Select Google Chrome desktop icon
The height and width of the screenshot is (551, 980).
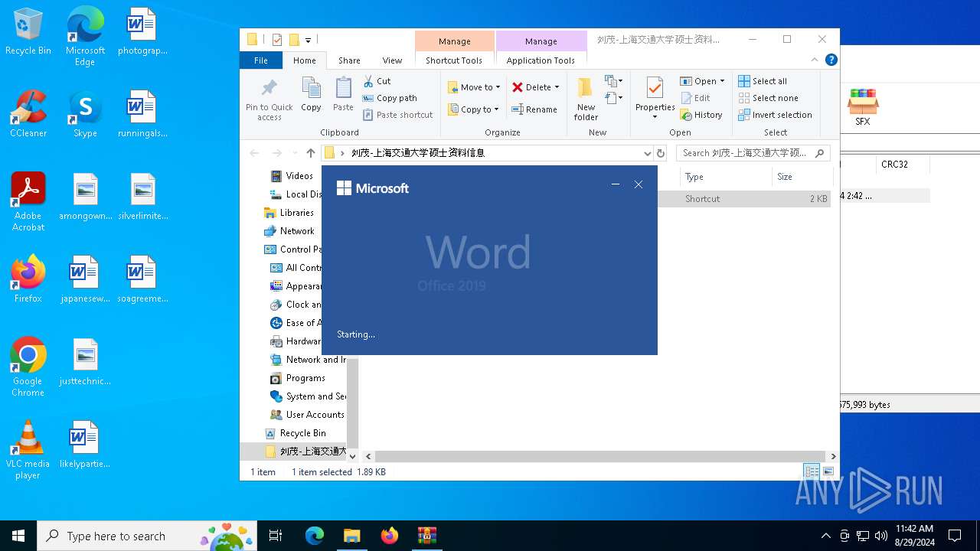coord(28,367)
